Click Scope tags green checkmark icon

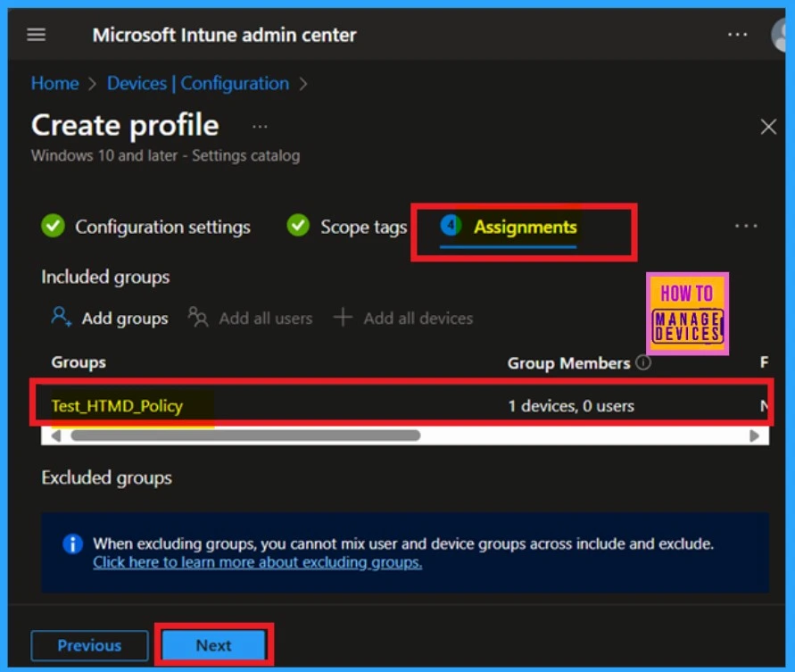click(298, 225)
